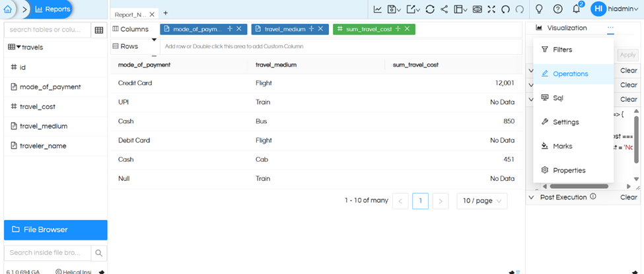Viewport: 644px width, 274px height.
Task: Click the refresh report icon
Action: coord(429,9)
